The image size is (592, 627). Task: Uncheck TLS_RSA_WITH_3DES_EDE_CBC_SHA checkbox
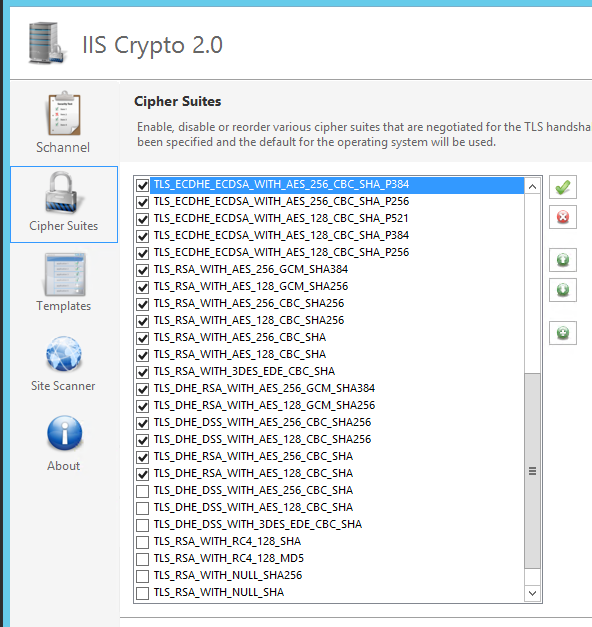[142, 372]
